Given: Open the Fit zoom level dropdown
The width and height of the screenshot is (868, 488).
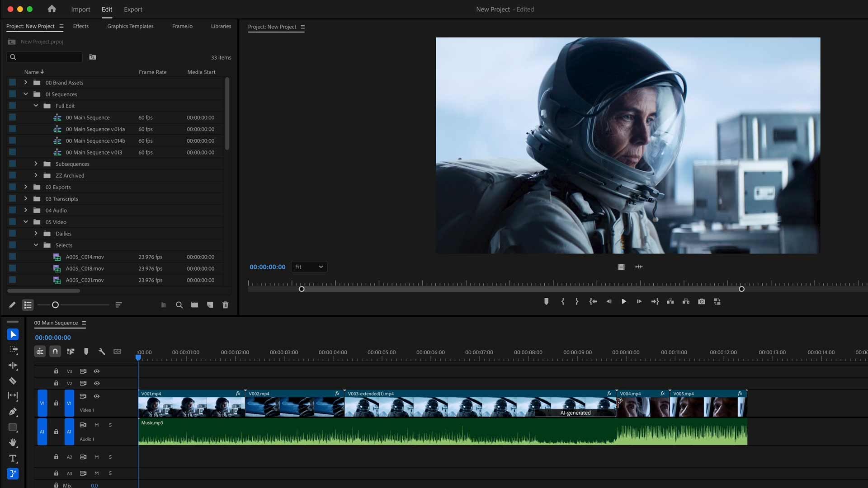Looking at the screenshot, I should coord(309,267).
